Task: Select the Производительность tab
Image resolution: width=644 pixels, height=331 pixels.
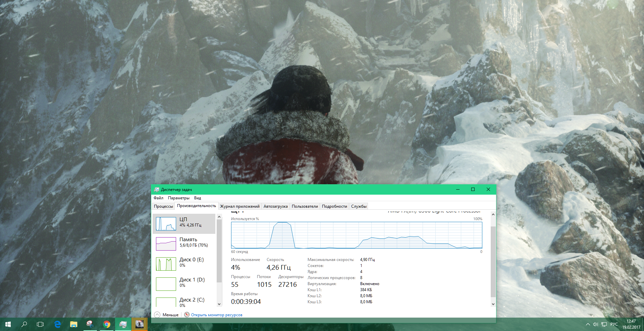Action: (x=197, y=206)
